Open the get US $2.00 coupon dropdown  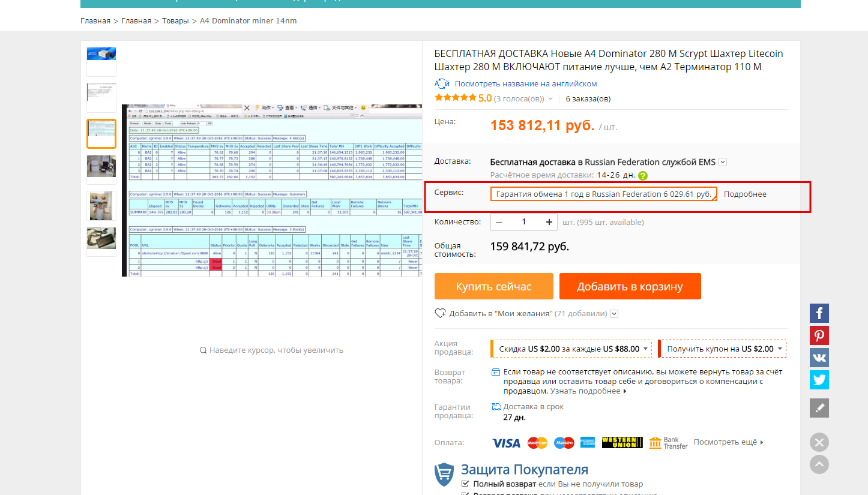(x=722, y=349)
